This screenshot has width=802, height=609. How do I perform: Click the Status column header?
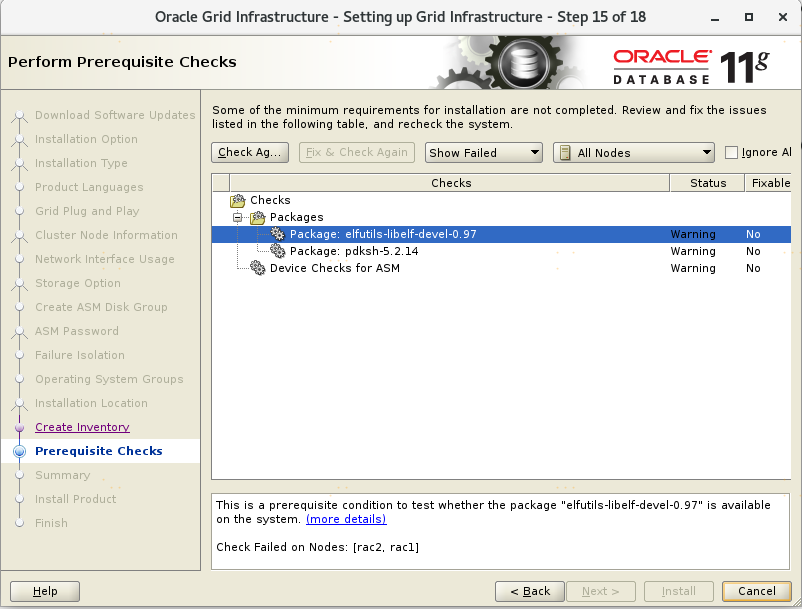[x=707, y=183]
